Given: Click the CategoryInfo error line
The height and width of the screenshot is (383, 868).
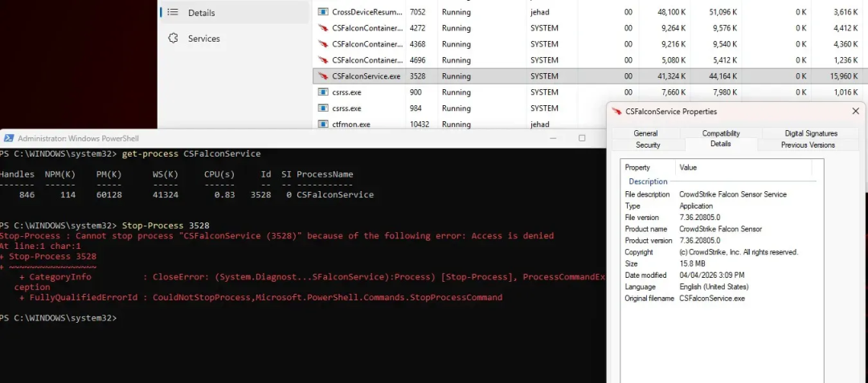Looking at the screenshot, I should tap(310, 277).
